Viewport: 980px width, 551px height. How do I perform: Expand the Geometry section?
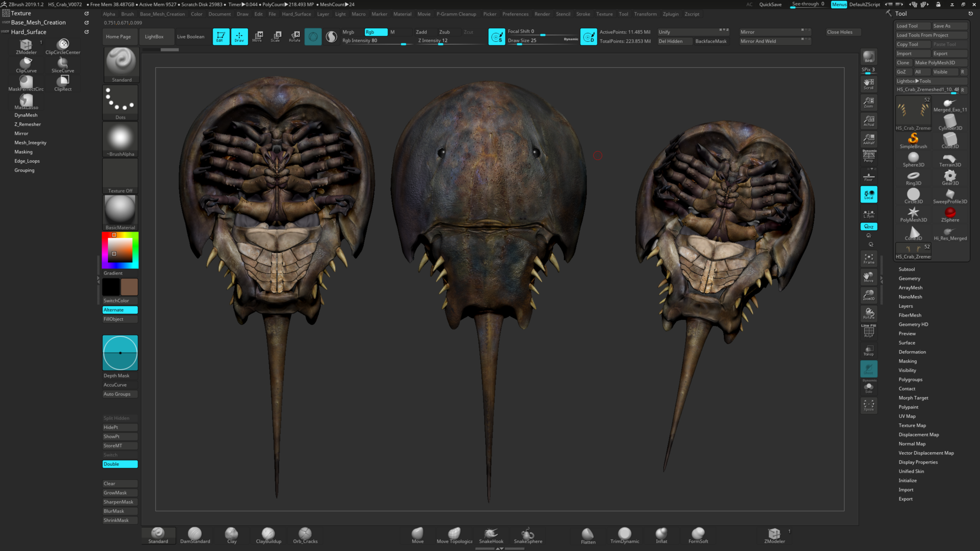tap(909, 278)
